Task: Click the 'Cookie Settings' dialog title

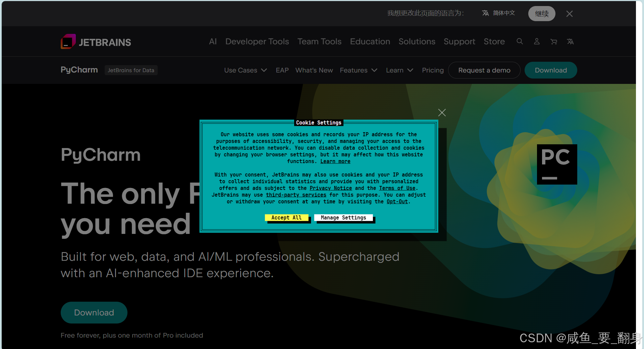Action: tap(319, 122)
